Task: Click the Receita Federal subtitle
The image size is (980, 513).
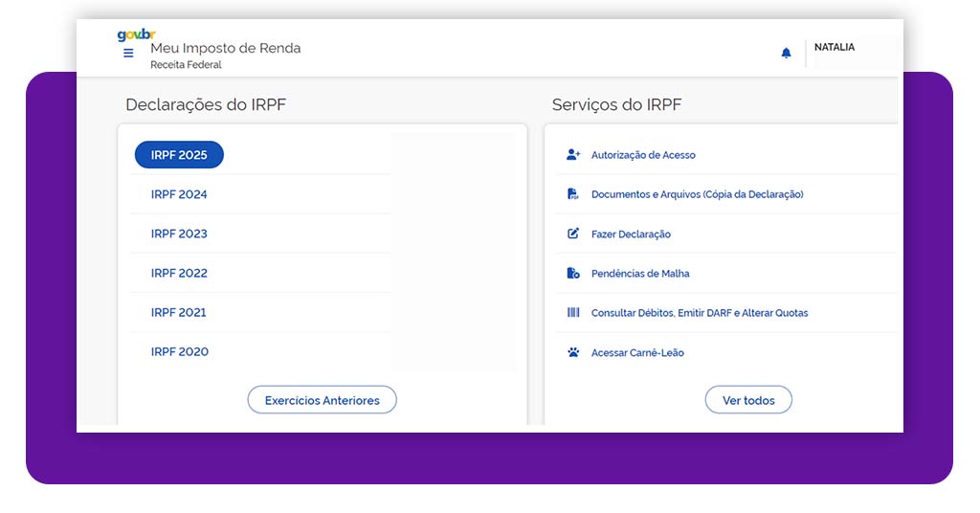Action: pos(186,65)
